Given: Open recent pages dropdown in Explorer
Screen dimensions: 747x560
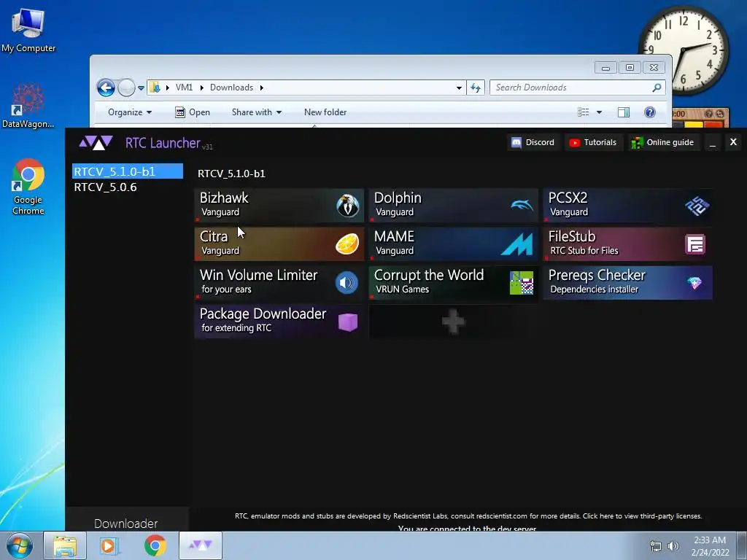Looking at the screenshot, I should [x=141, y=87].
